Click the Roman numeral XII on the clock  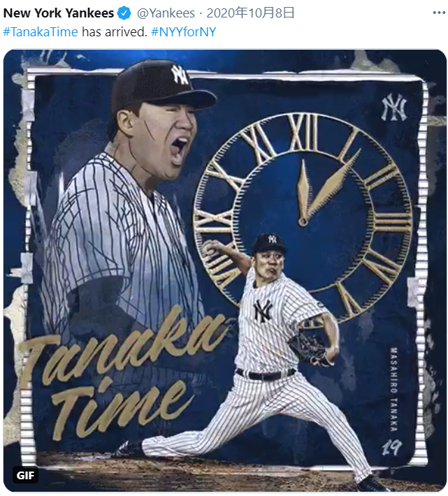(303, 132)
